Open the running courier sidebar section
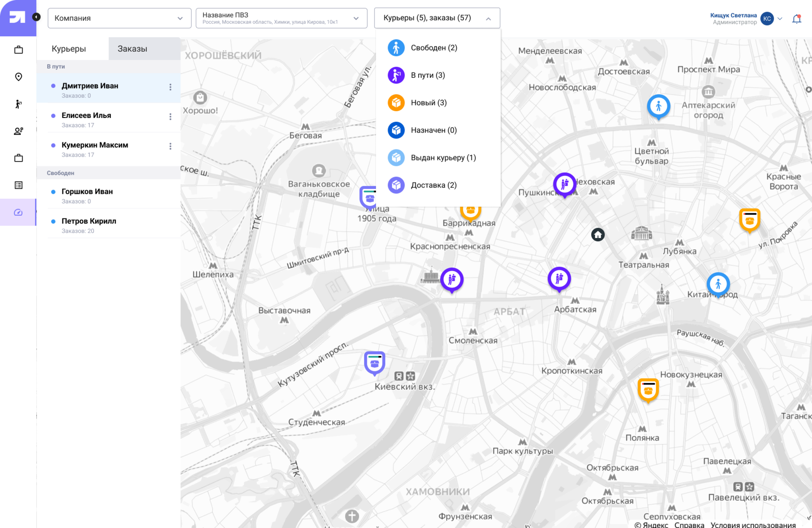 pyautogui.click(x=18, y=104)
